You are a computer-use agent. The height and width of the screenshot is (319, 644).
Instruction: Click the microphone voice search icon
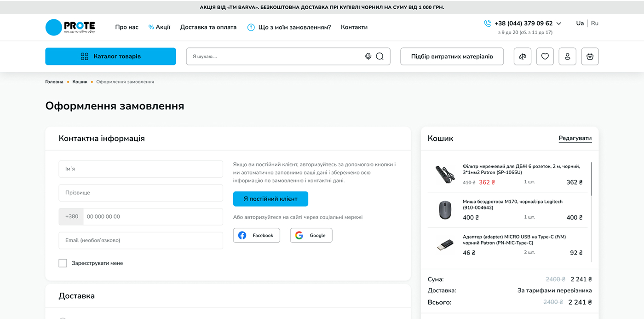(x=368, y=56)
